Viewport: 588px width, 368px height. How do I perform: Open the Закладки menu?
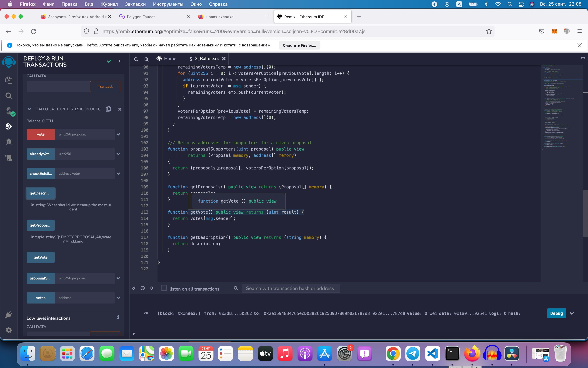(135, 4)
